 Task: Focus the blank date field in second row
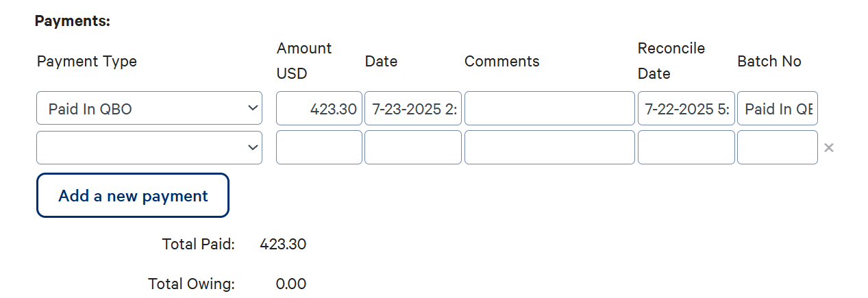click(x=412, y=147)
